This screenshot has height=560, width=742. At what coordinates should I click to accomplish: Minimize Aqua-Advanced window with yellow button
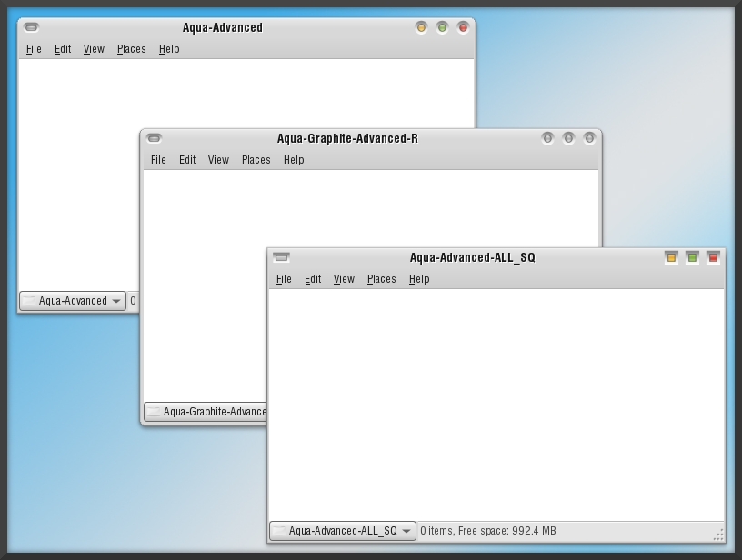pyautogui.click(x=421, y=27)
